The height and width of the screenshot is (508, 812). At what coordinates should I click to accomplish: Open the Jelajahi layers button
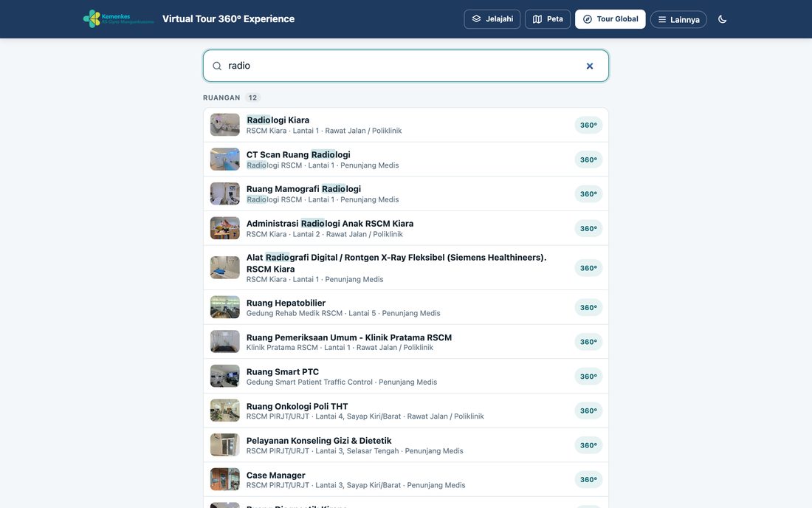[492, 19]
